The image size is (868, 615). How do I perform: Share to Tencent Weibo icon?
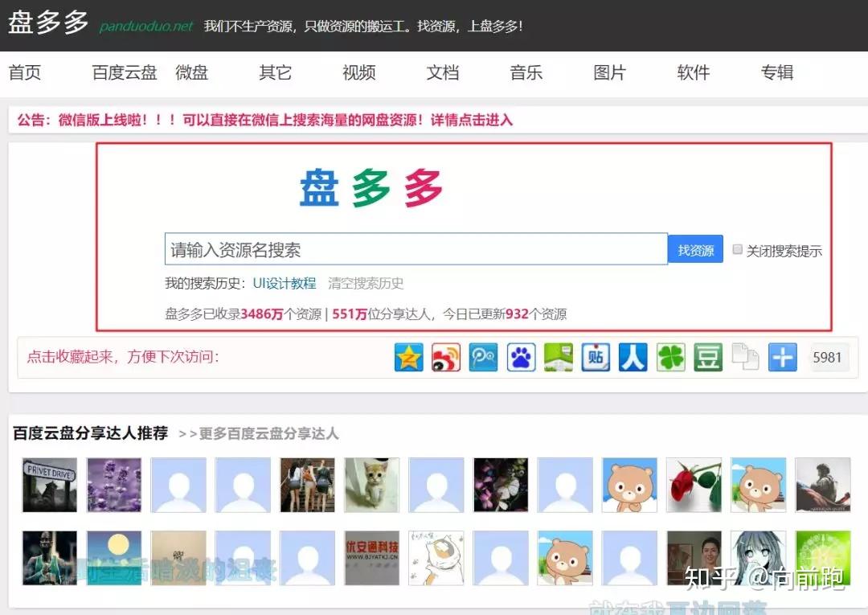[x=483, y=357]
